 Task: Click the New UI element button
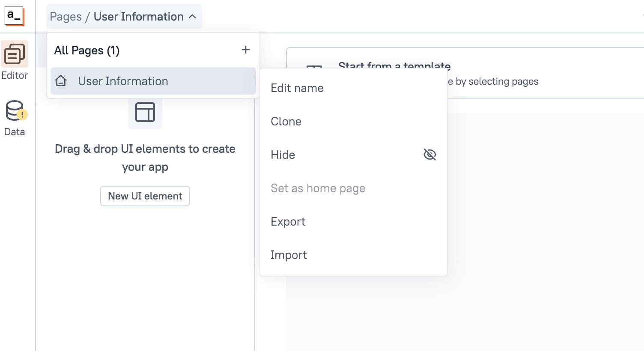[145, 196]
